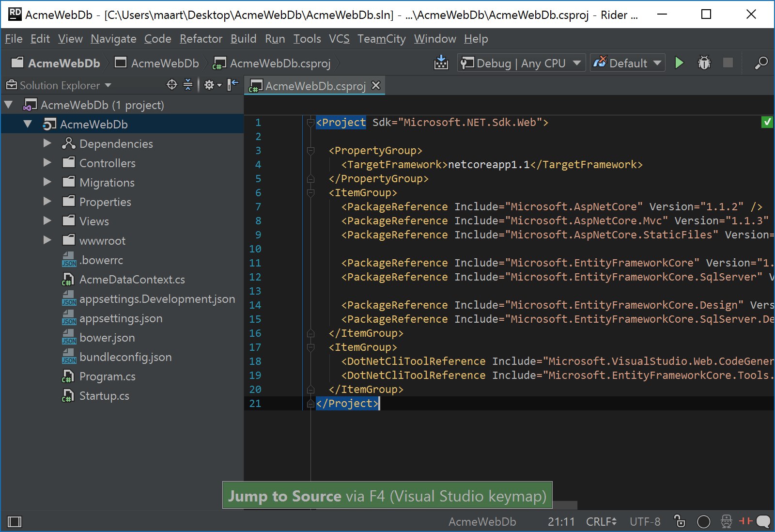This screenshot has height=532, width=775.
Task: Click the 21:11 caret position indicator
Action: pyautogui.click(x=561, y=522)
